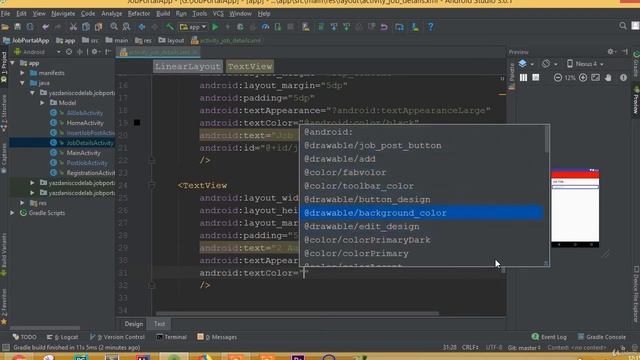
Task: Click the Synchronize toolbar icon
Action: click(30, 27)
